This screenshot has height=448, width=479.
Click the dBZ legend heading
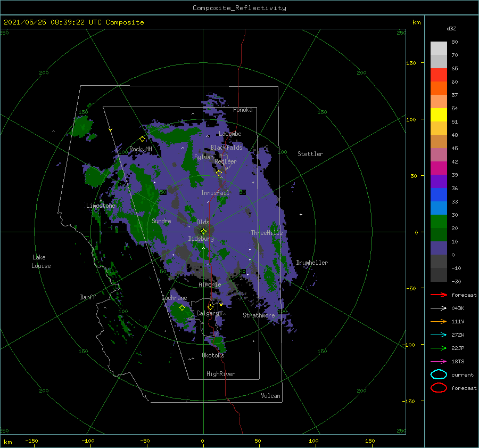pos(451,28)
